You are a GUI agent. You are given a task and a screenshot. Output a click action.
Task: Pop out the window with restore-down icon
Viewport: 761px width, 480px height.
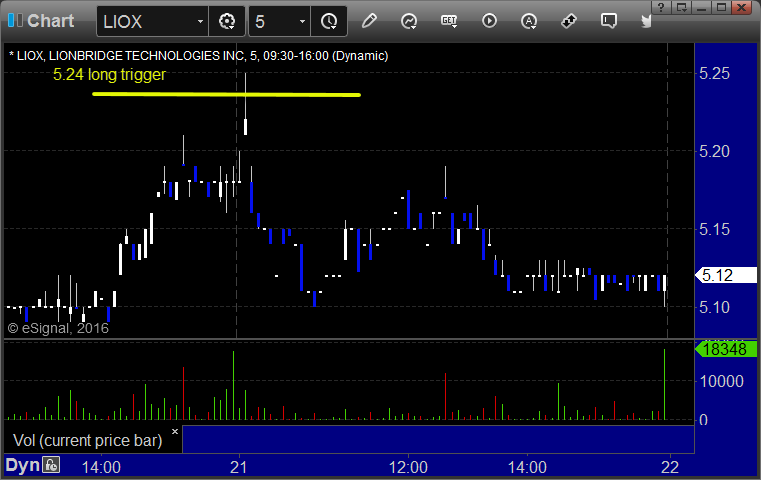point(681,8)
